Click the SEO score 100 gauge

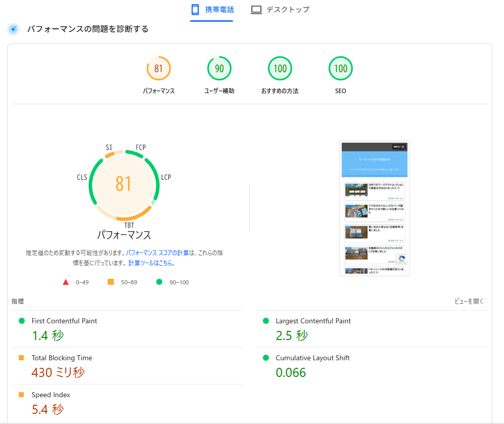[340, 69]
